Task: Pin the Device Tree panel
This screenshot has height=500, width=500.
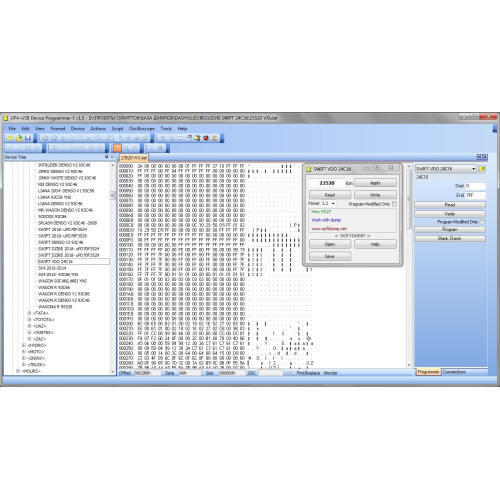Action: point(107,157)
